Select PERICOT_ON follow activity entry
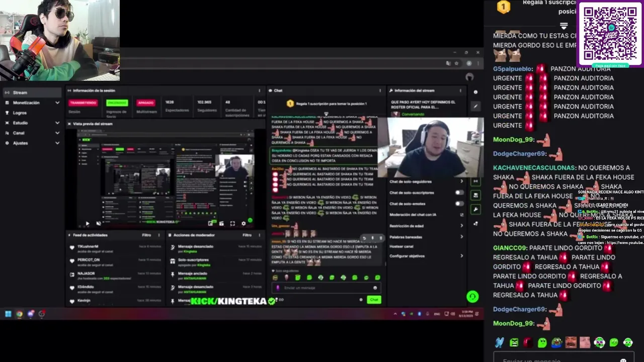Viewport: 644px width, 362px height. tap(116, 261)
